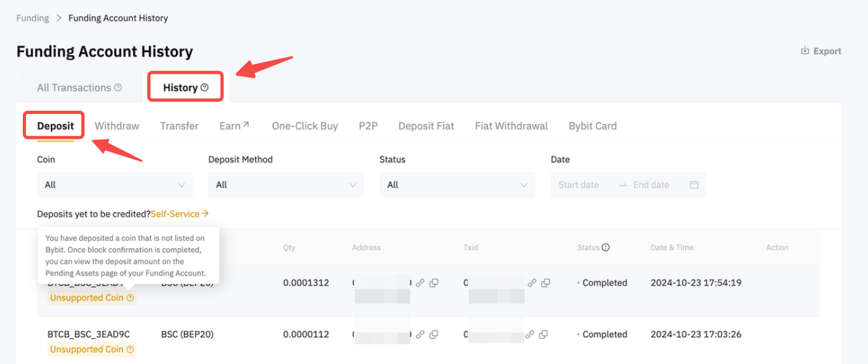This screenshot has width=868, height=364.
Task: Open the Txid link icon for the 17:54:19 deposit
Action: click(x=532, y=283)
